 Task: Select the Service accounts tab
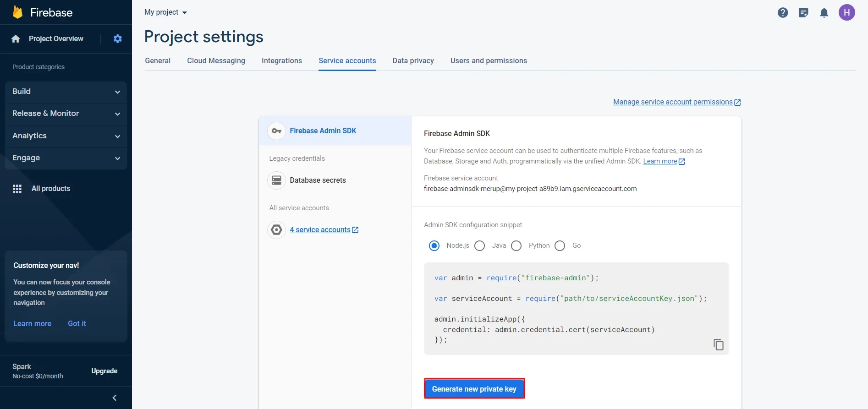[x=347, y=61]
